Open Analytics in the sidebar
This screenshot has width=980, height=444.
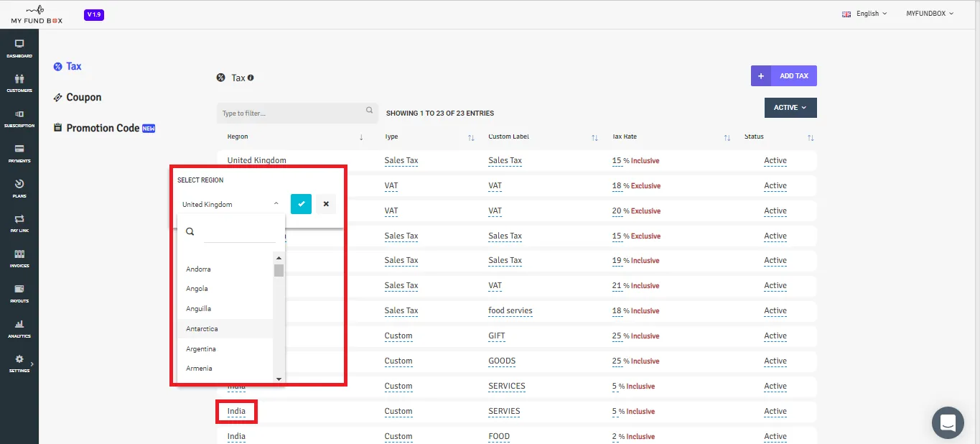tap(19, 329)
